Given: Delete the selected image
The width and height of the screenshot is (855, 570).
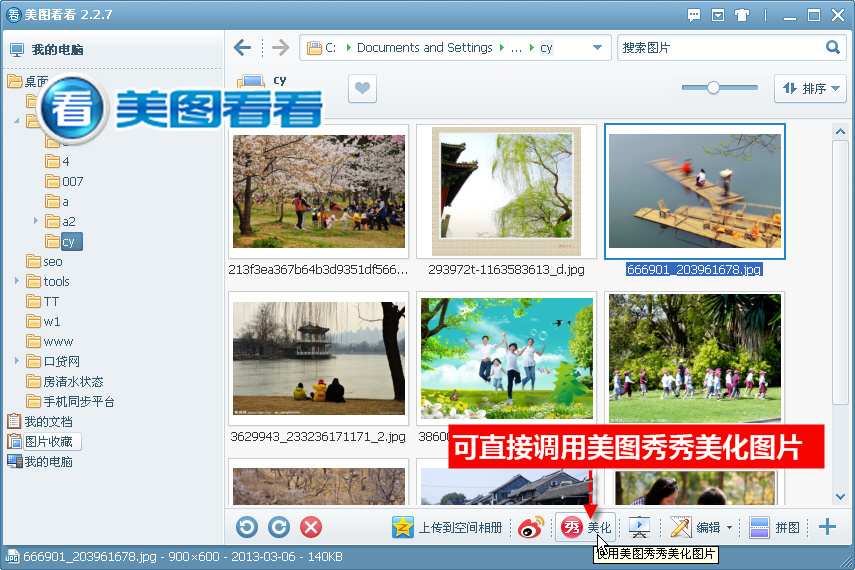Looking at the screenshot, I should (311, 527).
